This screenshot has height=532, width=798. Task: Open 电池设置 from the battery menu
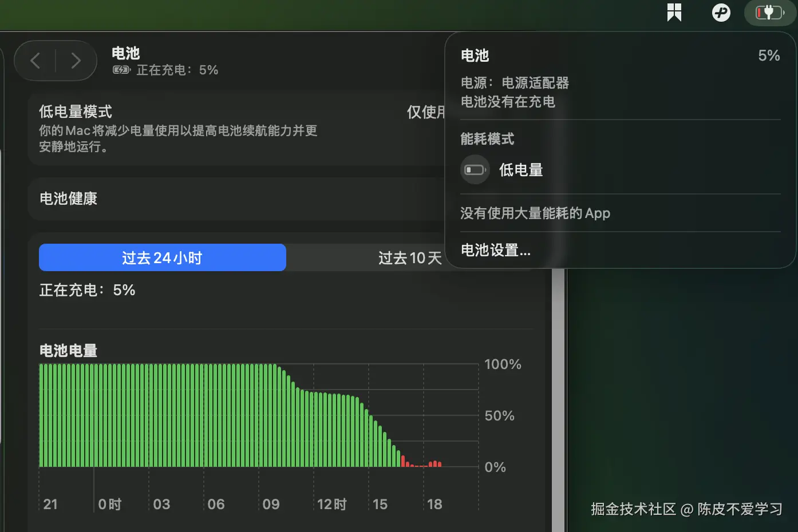[x=496, y=250]
